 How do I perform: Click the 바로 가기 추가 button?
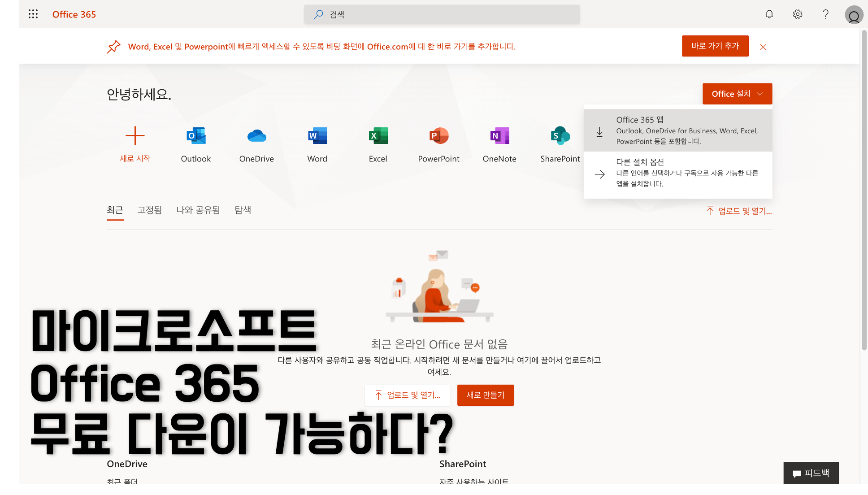click(715, 46)
